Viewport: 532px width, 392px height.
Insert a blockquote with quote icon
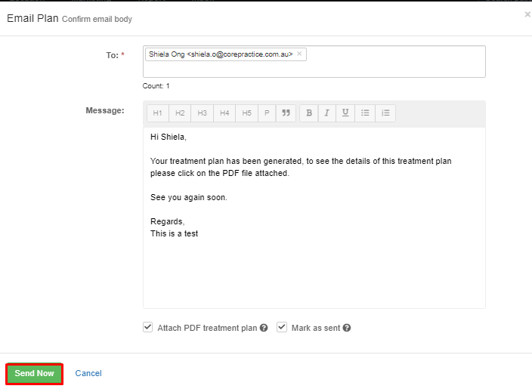pos(286,113)
